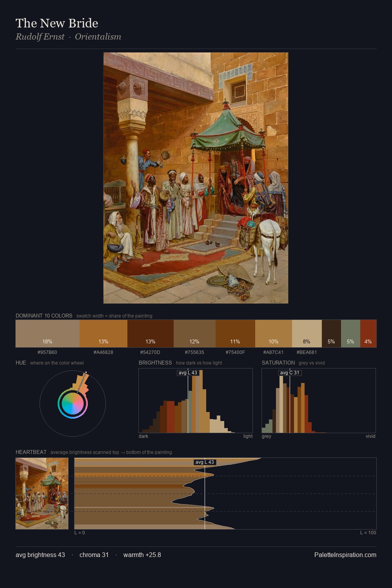Viewport: 392px width, 588px height.
Task: Click the hex label #A46828
Action: 103,352
